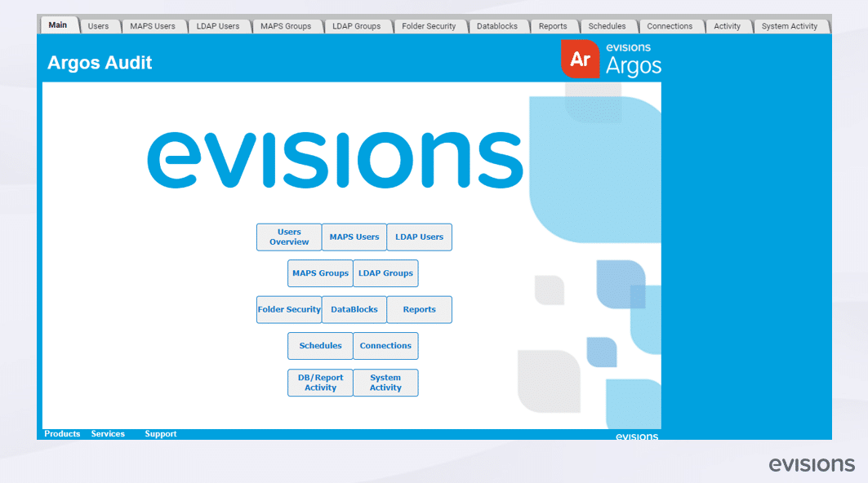The image size is (868, 483).
Task: Click the LDAP Groups button
Action: pos(386,273)
